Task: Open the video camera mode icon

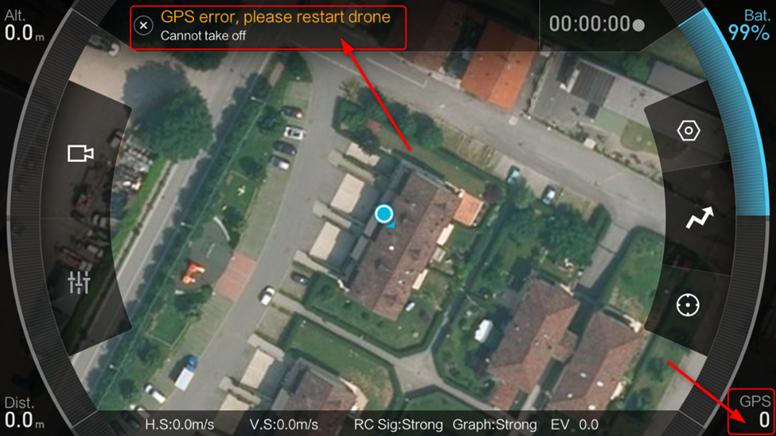Action: click(x=81, y=153)
